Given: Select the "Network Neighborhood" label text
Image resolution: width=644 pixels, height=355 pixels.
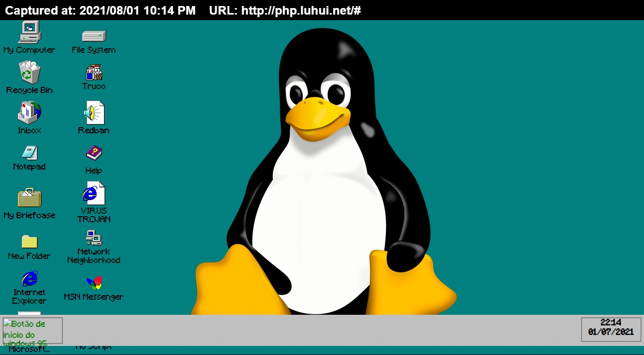Looking at the screenshot, I should click(x=94, y=255).
